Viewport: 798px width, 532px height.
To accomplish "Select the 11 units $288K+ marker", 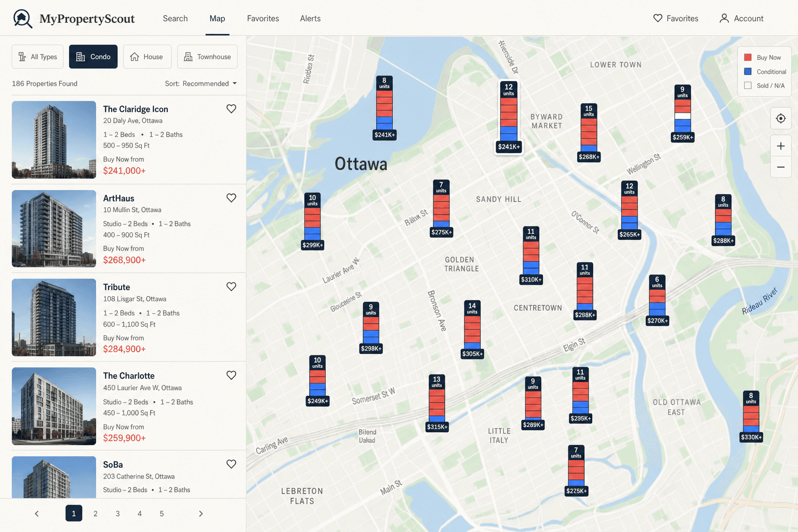I will (585, 291).
